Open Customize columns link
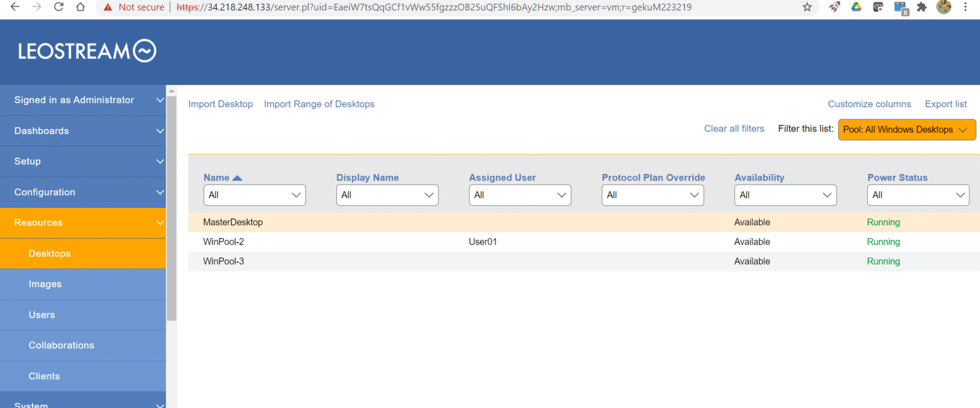Image resolution: width=980 pixels, height=408 pixels. [869, 104]
